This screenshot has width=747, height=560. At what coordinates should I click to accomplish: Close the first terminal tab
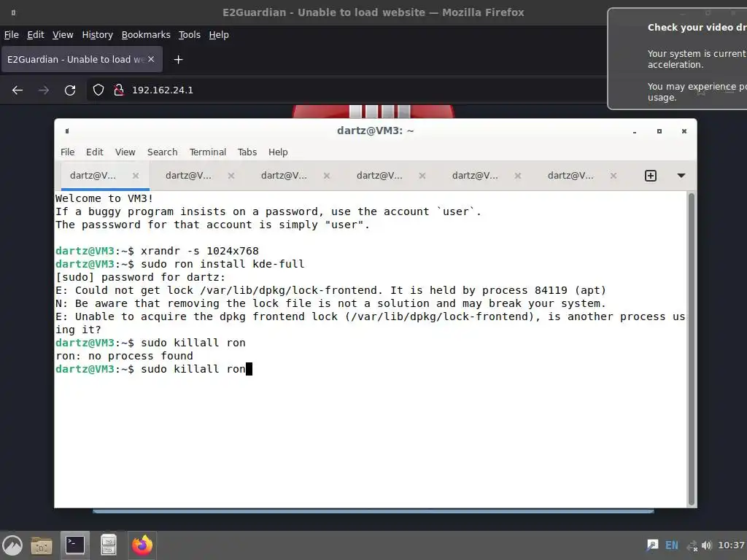136,176
